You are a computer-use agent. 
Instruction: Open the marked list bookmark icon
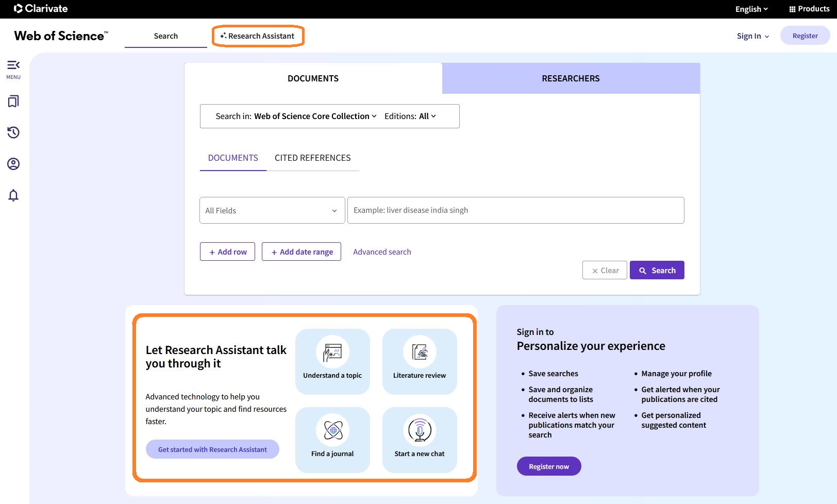[x=13, y=101]
